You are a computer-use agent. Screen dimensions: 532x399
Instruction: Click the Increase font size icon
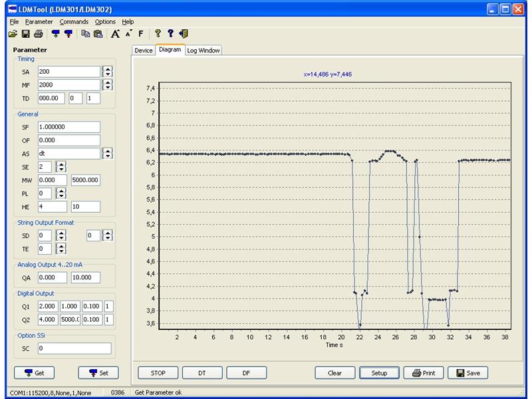[115, 34]
